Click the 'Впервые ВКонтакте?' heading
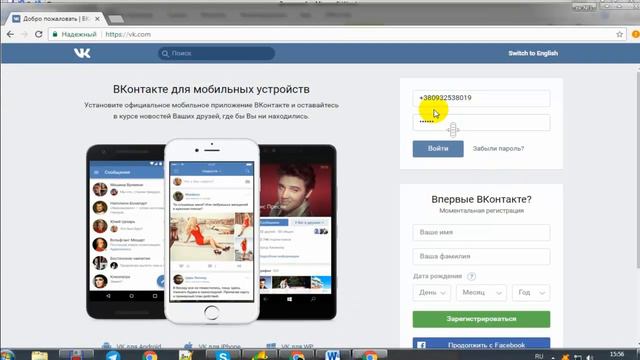This screenshot has height=360, width=640. pos(481,199)
